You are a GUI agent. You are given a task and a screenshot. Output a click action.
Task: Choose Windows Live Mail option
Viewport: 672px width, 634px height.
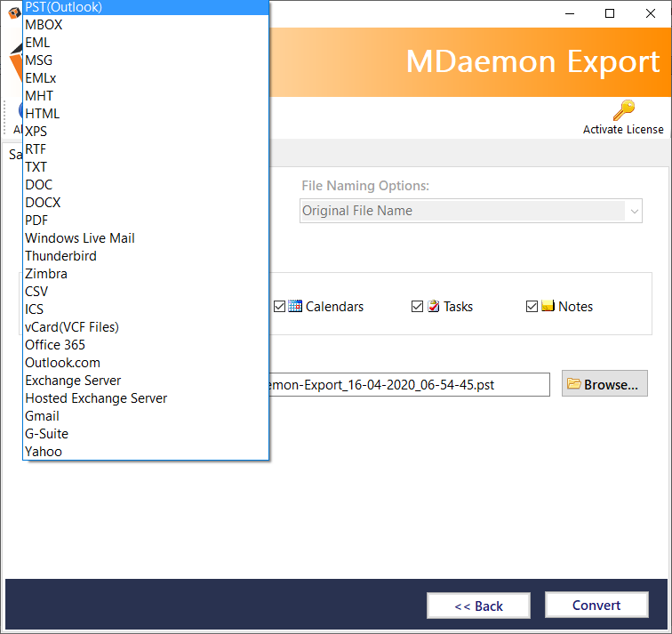coord(146,238)
